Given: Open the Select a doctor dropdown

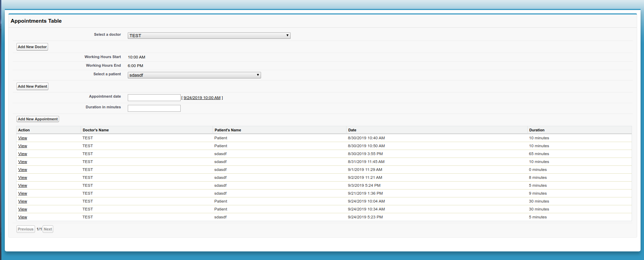Looking at the screenshot, I should (209, 35).
